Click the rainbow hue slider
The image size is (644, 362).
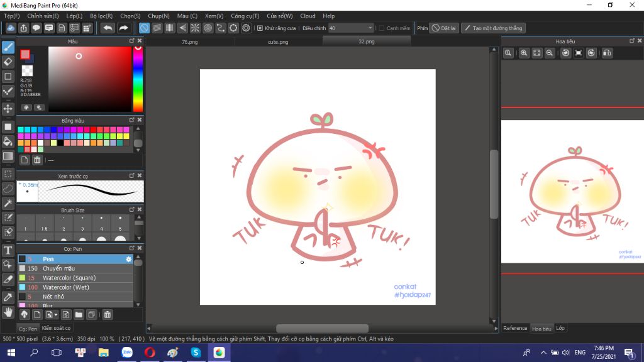tap(138, 79)
